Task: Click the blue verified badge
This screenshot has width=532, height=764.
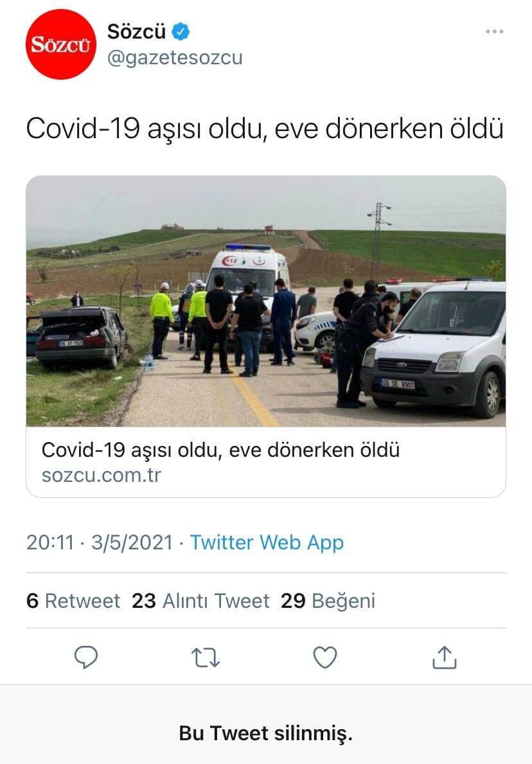Action: (x=181, y=31)
